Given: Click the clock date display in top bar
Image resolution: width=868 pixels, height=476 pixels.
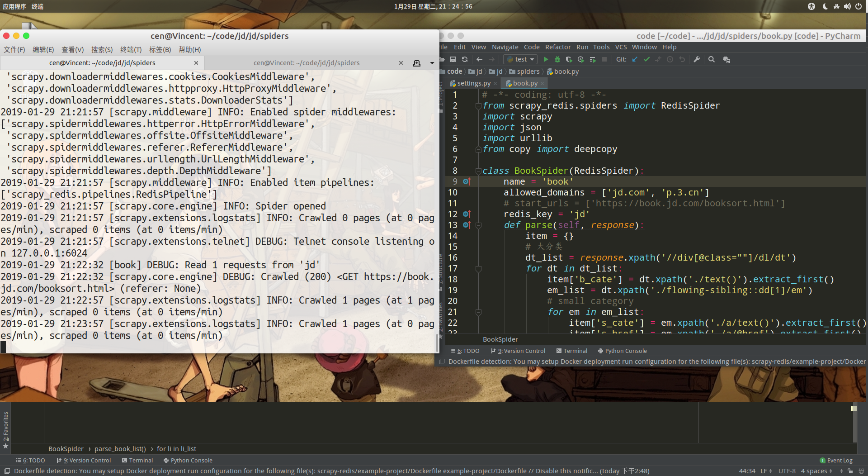Looking at the screenshot, I should pos(433,6).
